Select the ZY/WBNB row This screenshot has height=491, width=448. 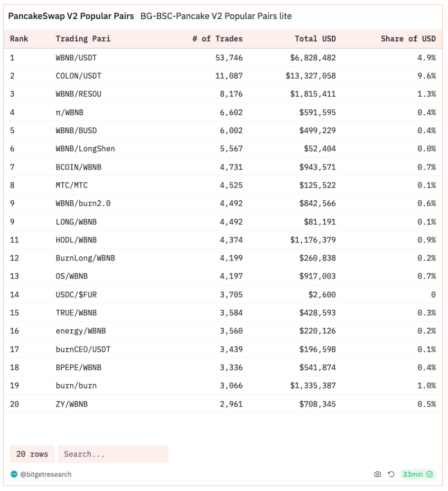pyautogui.click(x=223, y=404)
